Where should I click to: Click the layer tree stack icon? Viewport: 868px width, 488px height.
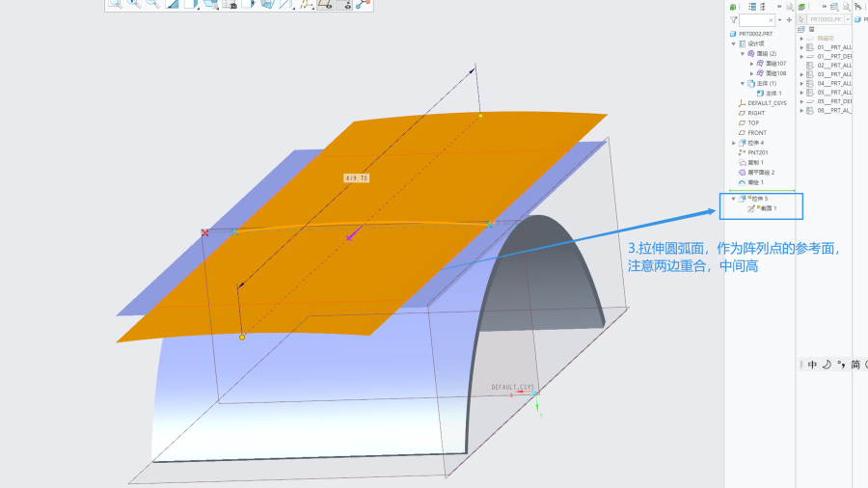(x=800, y=6)
